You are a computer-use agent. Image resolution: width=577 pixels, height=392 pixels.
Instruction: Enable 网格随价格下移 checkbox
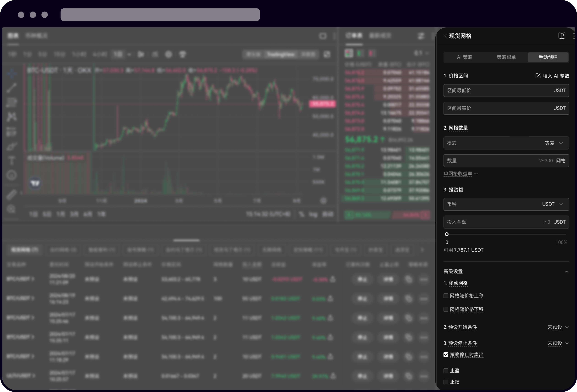[x=446, y=309]
